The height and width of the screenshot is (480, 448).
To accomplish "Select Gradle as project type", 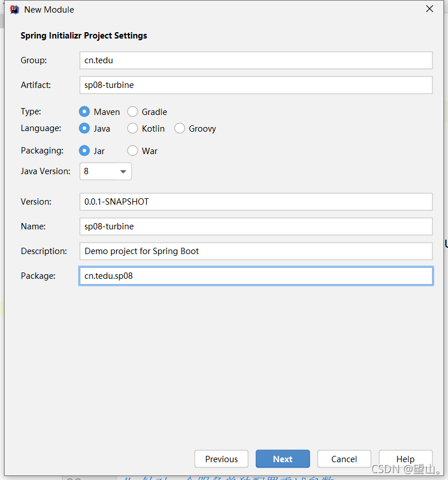I will point(133,112).
